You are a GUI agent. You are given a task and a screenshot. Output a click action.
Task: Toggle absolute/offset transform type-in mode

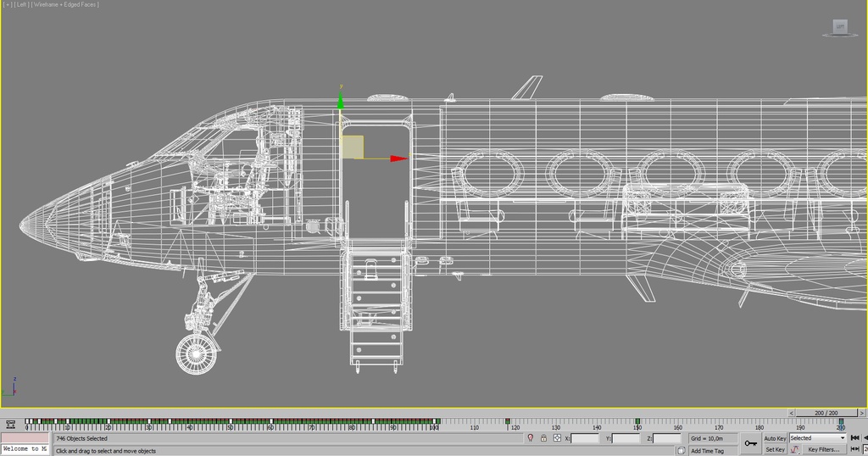pyautogui.click(x=557, y=438)
